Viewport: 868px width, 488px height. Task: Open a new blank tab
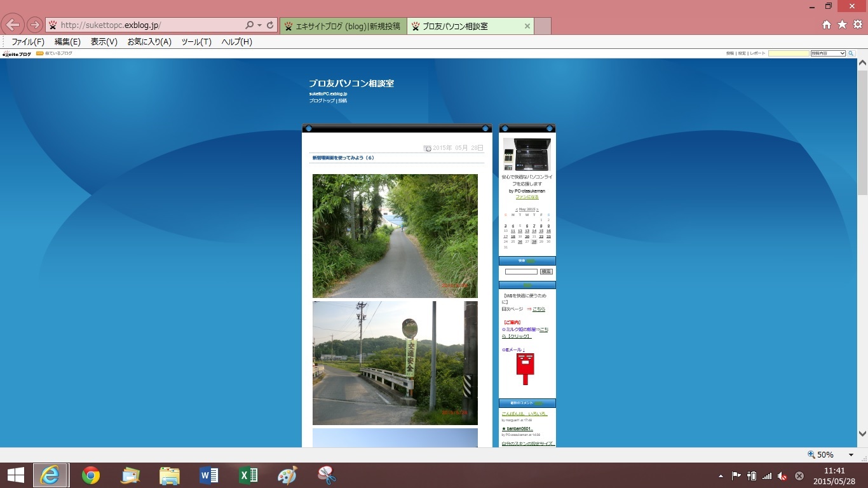pyautogui.click(x=543, y=26)
